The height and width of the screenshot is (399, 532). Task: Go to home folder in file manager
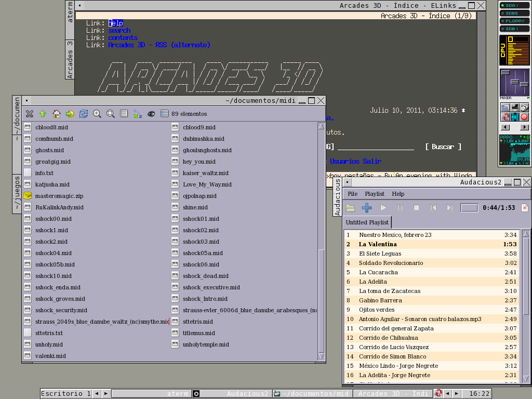[x=56, y=114]
